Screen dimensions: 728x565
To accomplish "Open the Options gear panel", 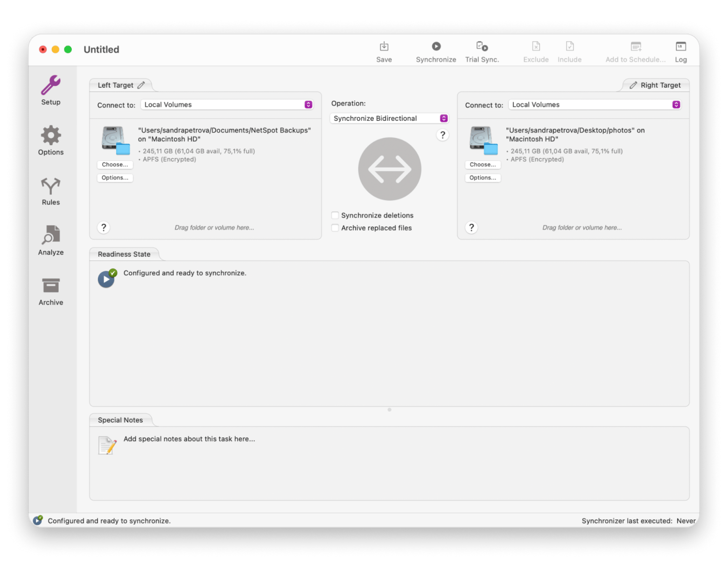I will click(50, 140).
